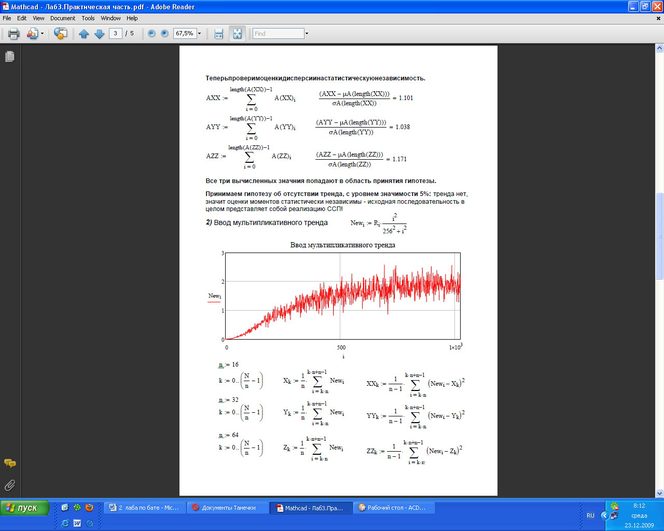The image size is (664, 531).
Task: Click the 'n := 64' assignment text
Action: click(x=229, y=435)
